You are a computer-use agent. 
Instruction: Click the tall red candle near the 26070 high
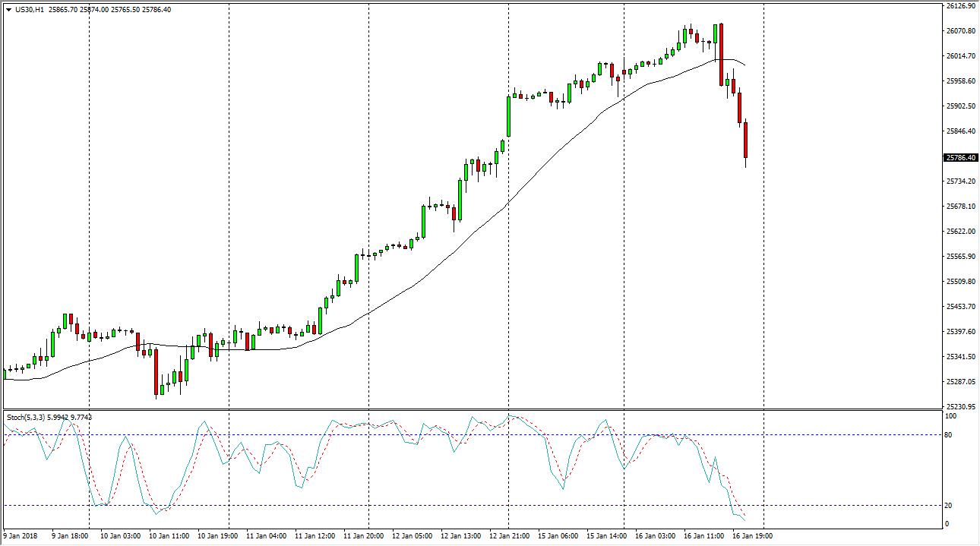tap(721, 54)
